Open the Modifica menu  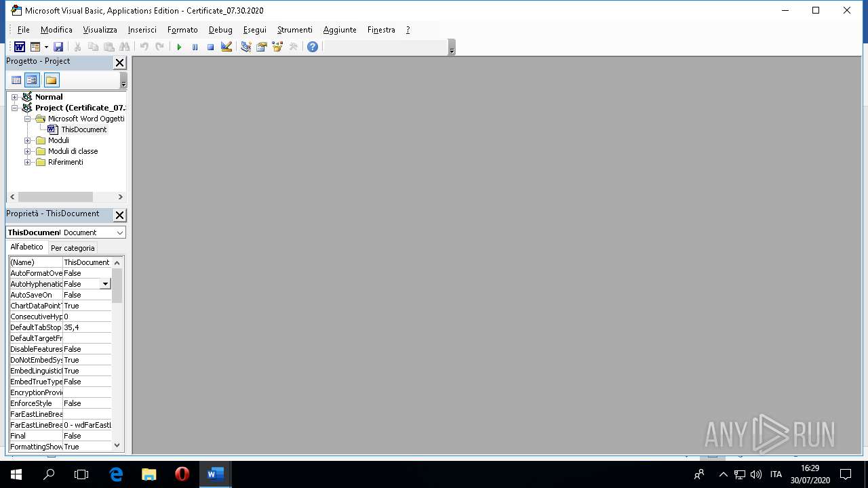click(x=56, y=30)
